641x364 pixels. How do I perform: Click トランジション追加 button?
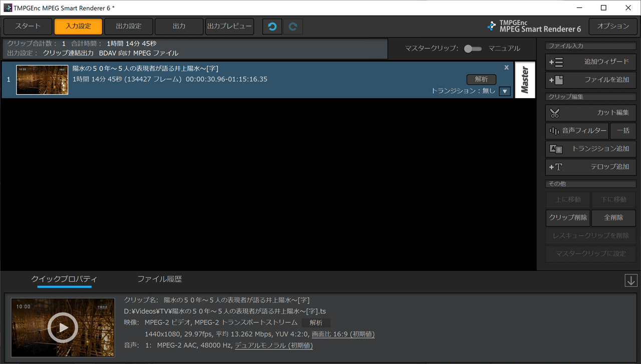point(590,149)
